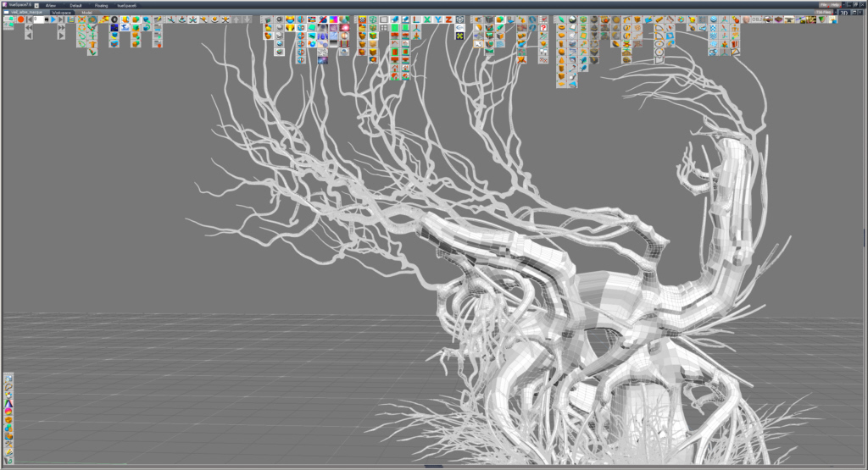Click the grayed-out up arrow icon

pyautogui.click(x=236, y=19)
